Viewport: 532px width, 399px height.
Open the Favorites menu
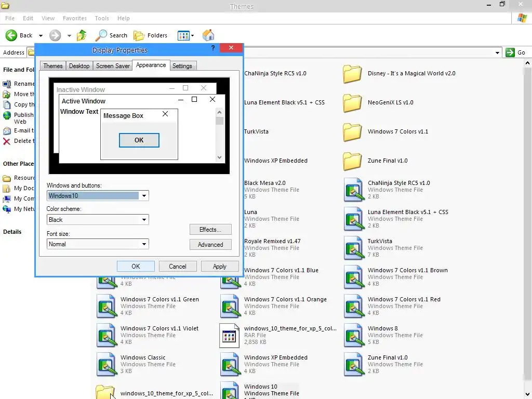75,18
